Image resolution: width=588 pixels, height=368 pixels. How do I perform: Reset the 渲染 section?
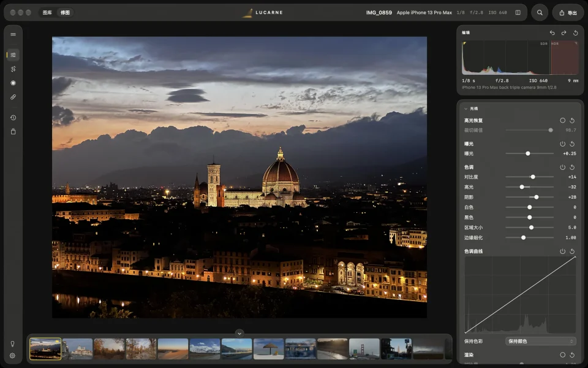tap(572, 355)
